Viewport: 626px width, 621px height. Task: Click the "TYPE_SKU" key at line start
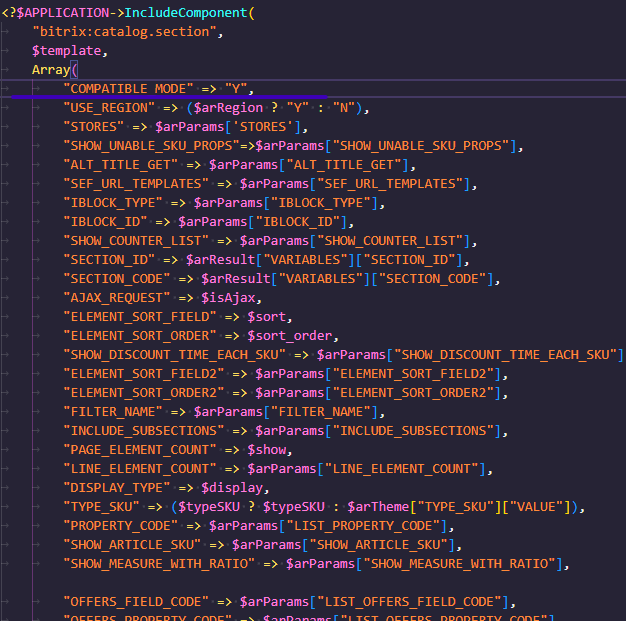pyautogui.click(x=101, y=507)
